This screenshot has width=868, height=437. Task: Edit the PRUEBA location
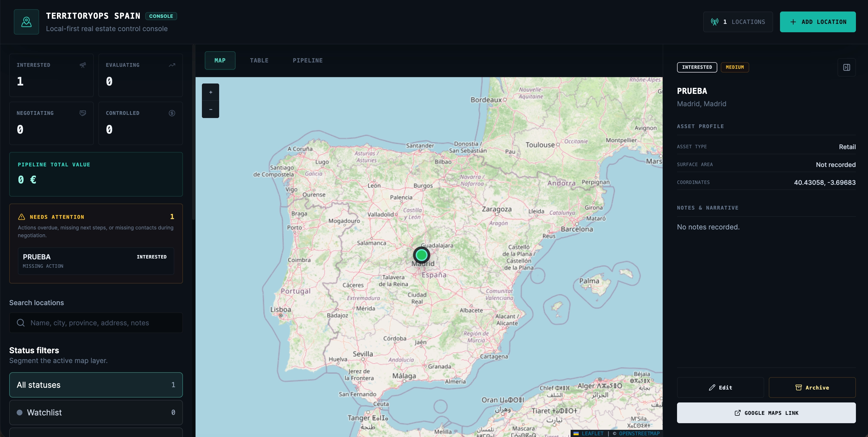(x=720, y=387)
